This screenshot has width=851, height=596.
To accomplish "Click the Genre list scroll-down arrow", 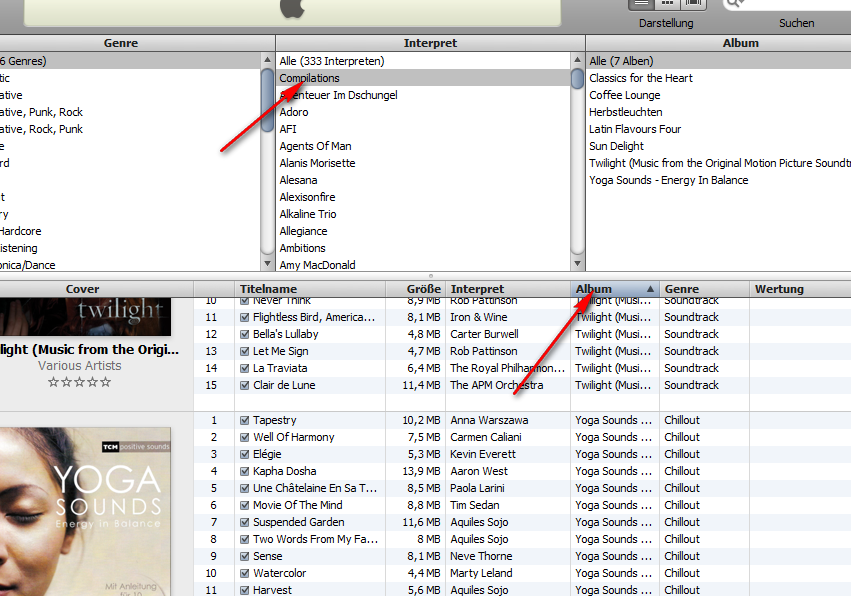I will 267,264.
